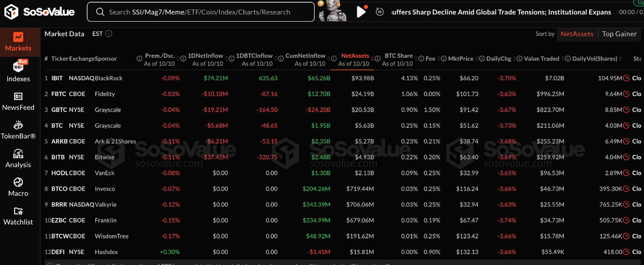Open the SoSoValue home logo
This screenshot has width=644, height=265.
pos(39,12)
